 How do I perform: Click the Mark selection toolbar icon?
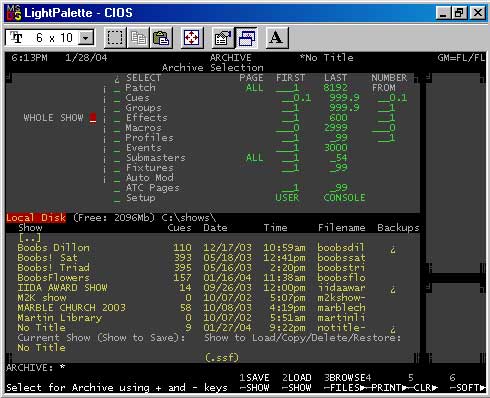[115, 38]
